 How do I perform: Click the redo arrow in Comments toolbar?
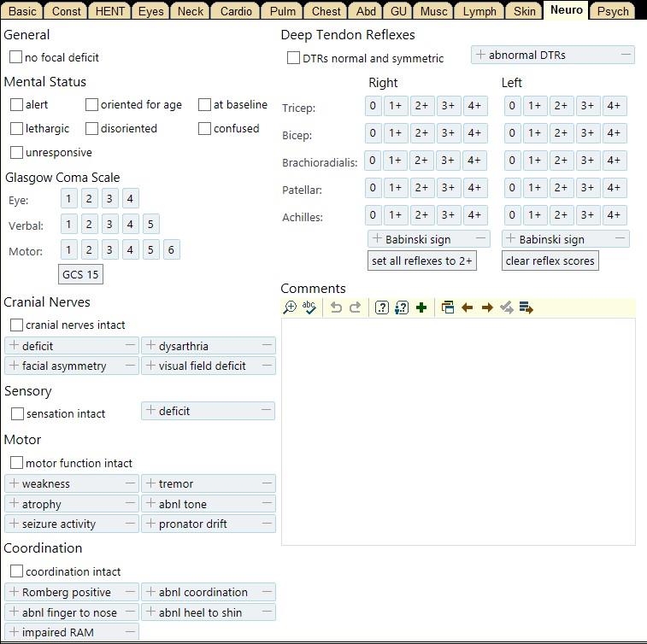tap(356, 307)
